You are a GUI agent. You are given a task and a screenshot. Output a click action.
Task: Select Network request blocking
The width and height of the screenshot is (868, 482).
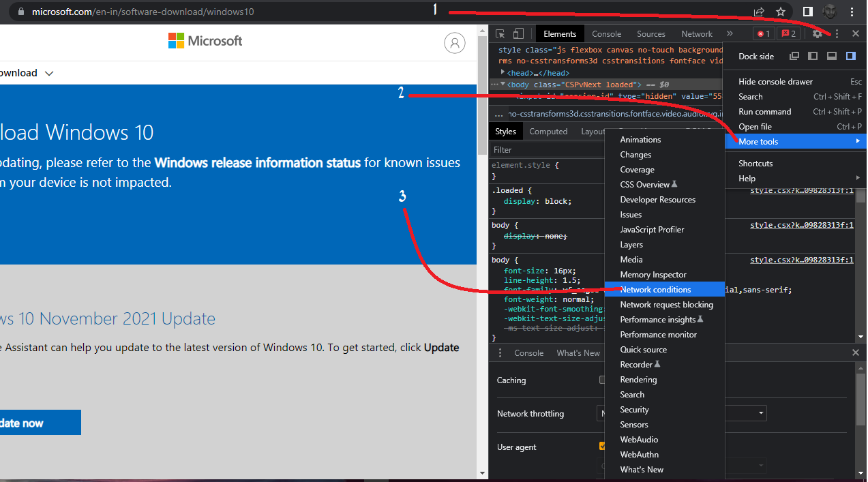pos(664,305)
